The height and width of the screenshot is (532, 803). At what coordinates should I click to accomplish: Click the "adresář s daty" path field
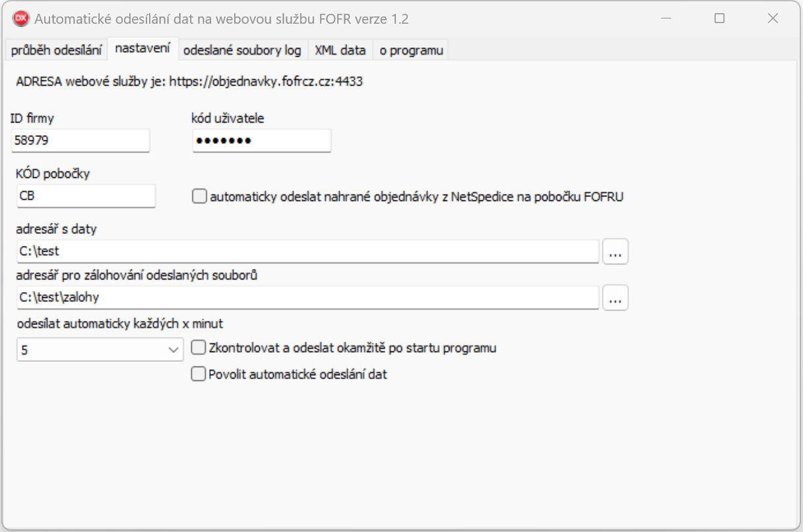[307, 251]
